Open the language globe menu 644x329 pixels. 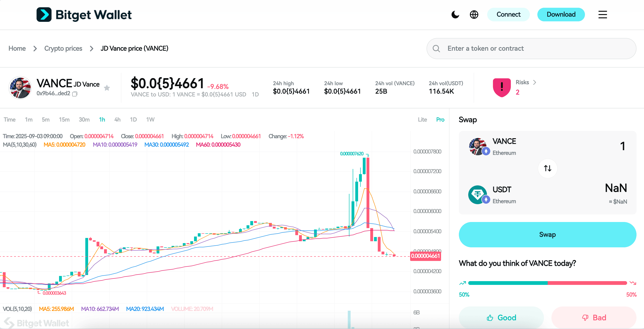474,15
